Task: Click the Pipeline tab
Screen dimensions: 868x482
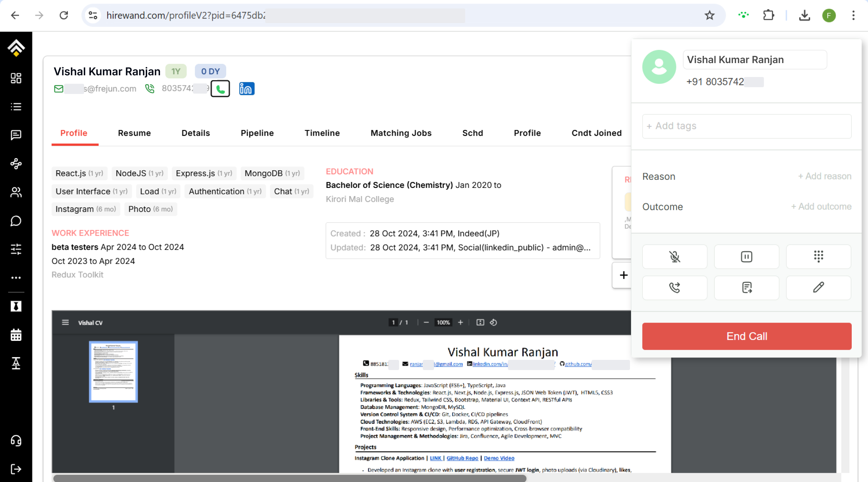Action: click(x=257, y=133)
